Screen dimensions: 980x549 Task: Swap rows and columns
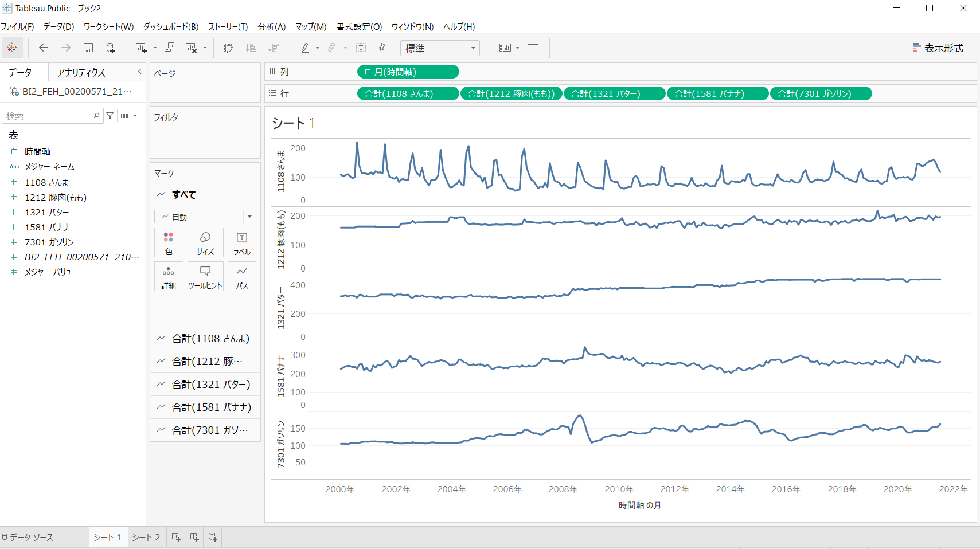tap(228, 48)
